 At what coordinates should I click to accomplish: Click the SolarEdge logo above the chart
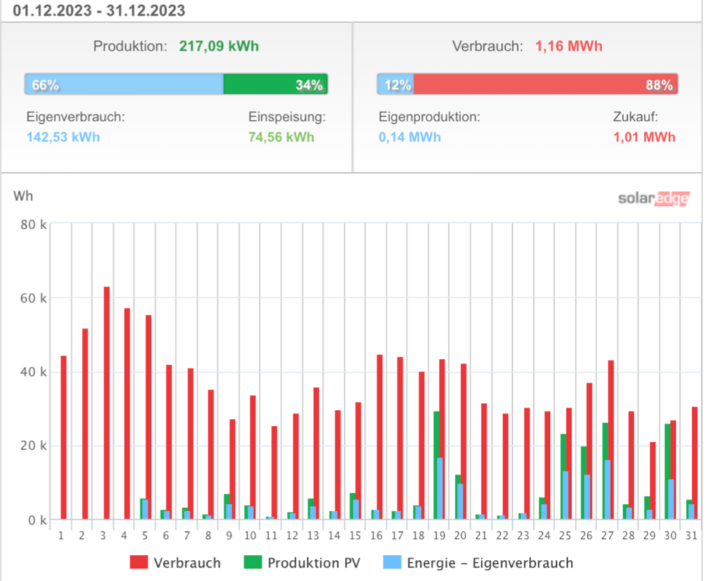[653, 199]
